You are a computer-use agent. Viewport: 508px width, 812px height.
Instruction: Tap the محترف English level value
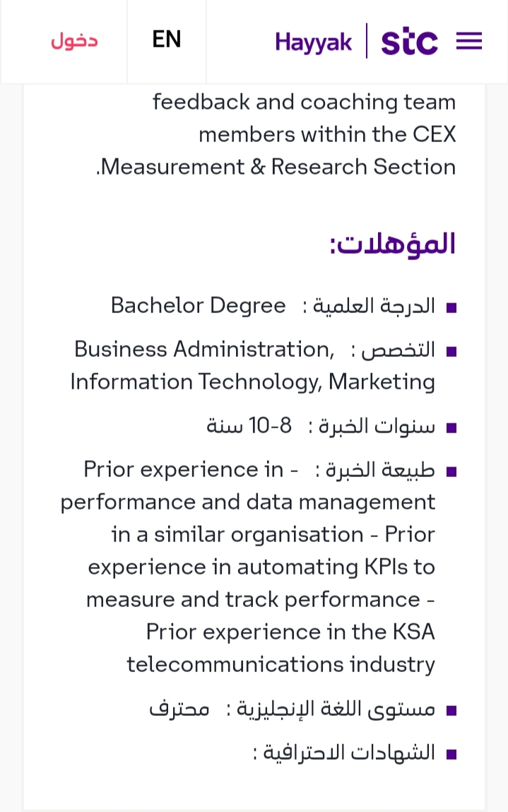tap(179, 708)
